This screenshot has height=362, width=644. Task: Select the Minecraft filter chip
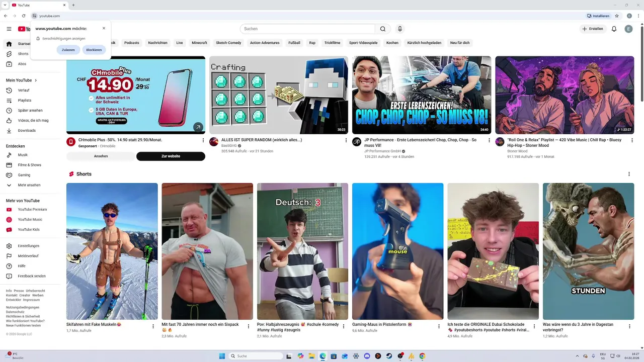click(x=199, y=43)
